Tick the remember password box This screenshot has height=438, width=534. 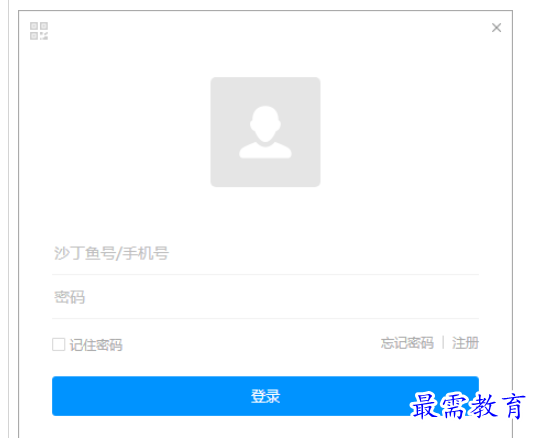(59, 344)
